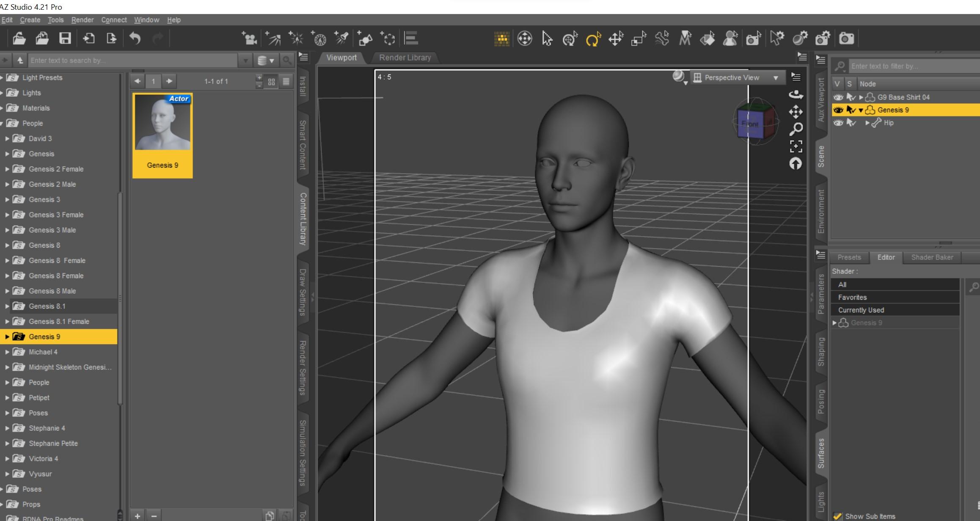The image size is (980, 521).
Task: Click the Save file icon in toolbar
Action: (x=65, y=39)
